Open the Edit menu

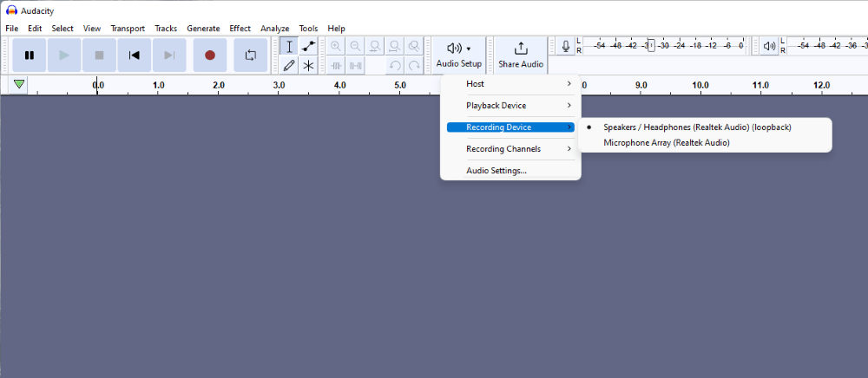(x=35, y=29)
